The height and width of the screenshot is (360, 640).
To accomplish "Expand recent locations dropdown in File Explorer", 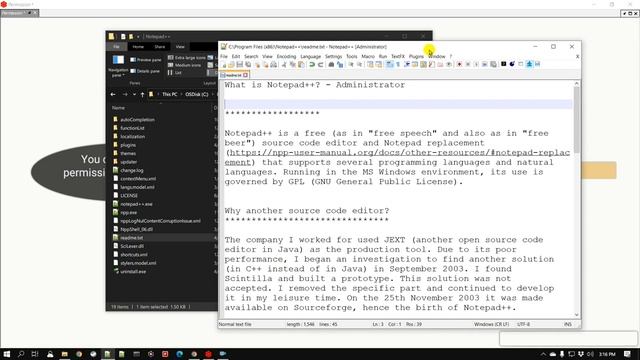I will coord(134,94).
